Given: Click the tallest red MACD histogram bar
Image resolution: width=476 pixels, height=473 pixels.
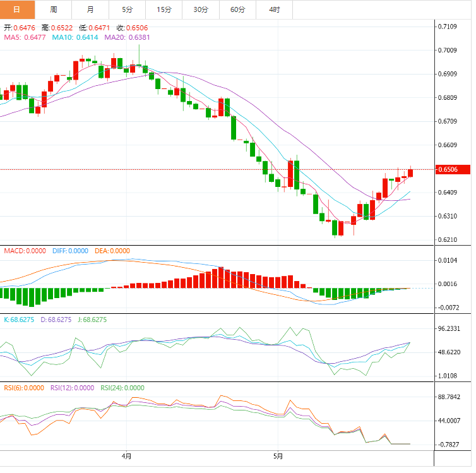Looking at the screenshot, I should pos(221,278).
